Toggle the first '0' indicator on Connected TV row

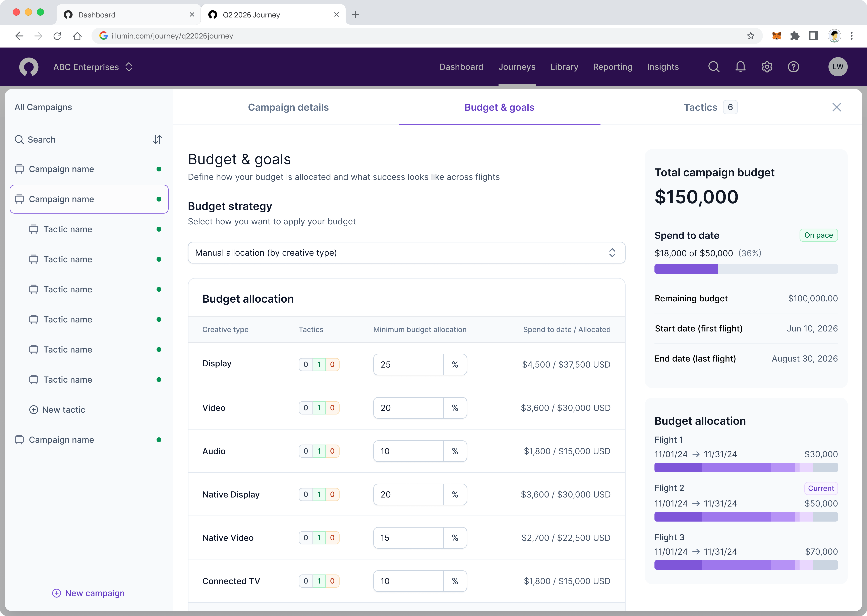click(x=306, y=581)
